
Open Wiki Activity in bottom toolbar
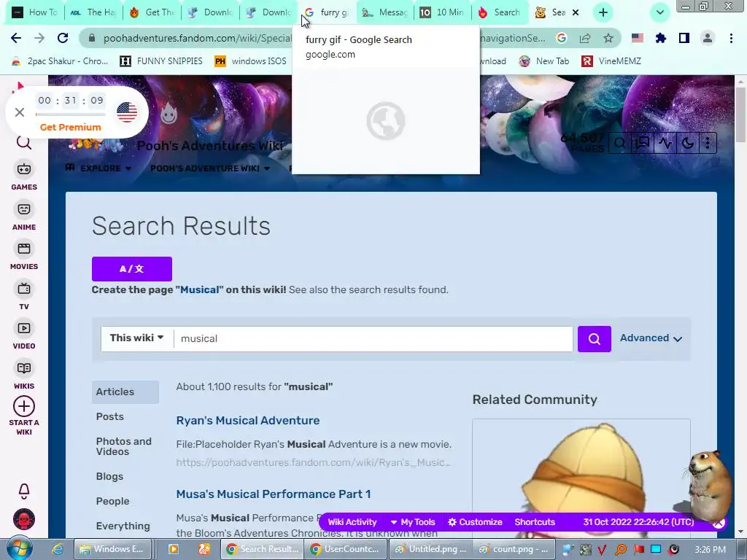tap(352, 522)
